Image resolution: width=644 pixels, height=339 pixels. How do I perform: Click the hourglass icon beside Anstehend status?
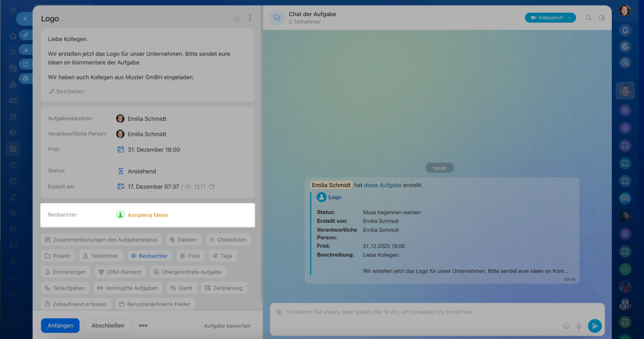(x=121, y=171)
